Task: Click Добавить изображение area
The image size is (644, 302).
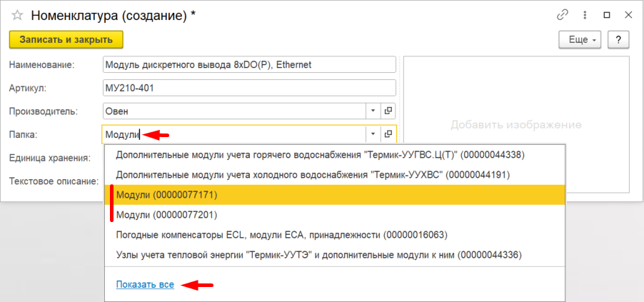Action: coord(516,124)
